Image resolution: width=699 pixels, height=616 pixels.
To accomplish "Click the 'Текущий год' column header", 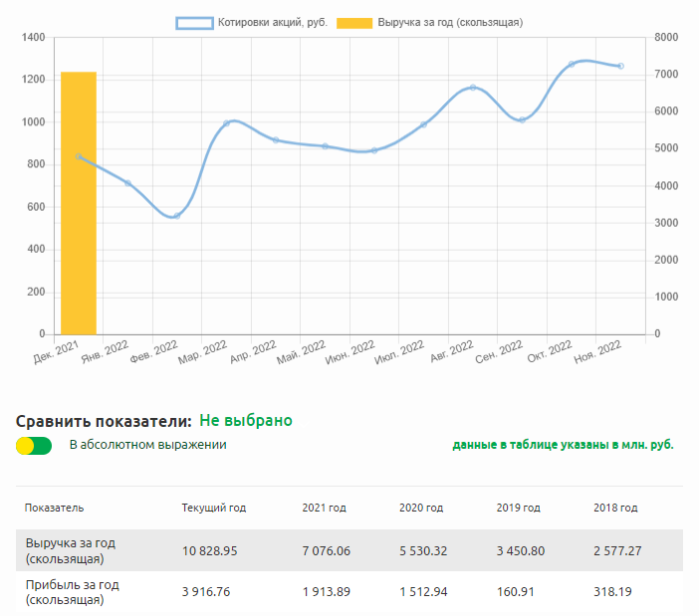I will click(213, 508).
